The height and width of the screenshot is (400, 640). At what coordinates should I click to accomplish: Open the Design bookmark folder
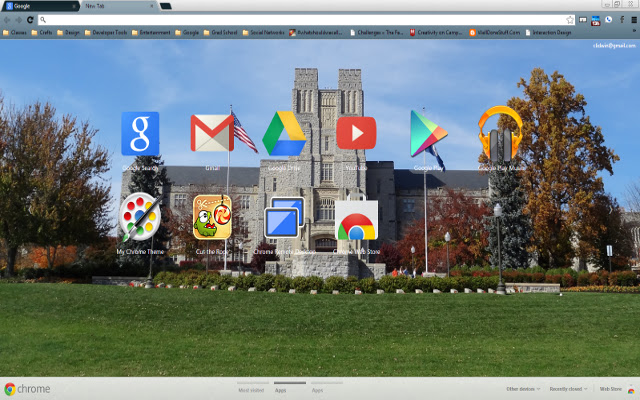[68, 33]
